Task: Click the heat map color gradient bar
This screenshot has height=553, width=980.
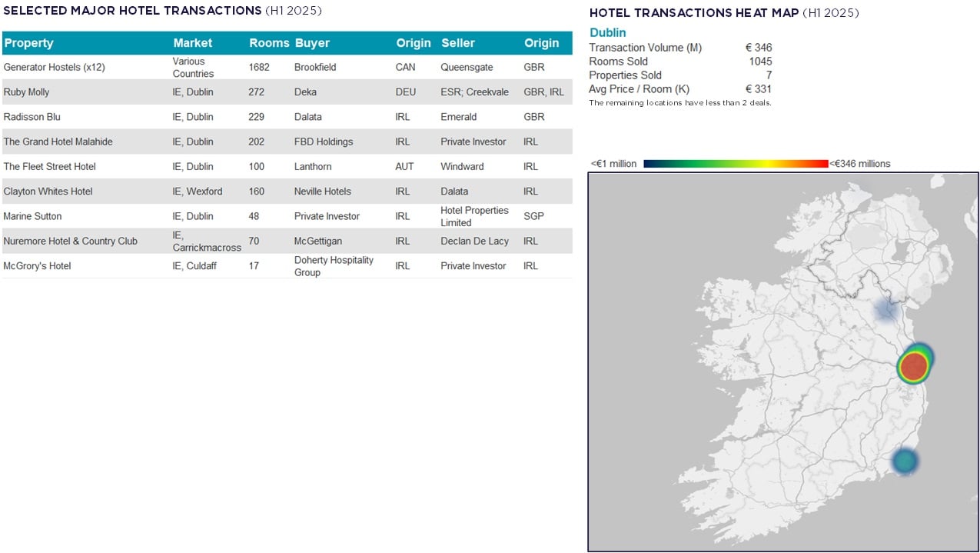Action: 736,164
